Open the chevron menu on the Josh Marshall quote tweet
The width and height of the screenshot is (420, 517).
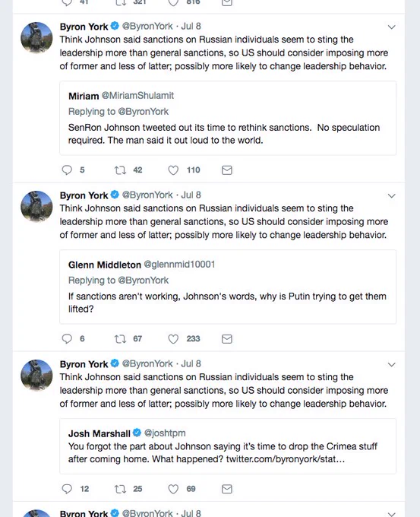point(391,365)
